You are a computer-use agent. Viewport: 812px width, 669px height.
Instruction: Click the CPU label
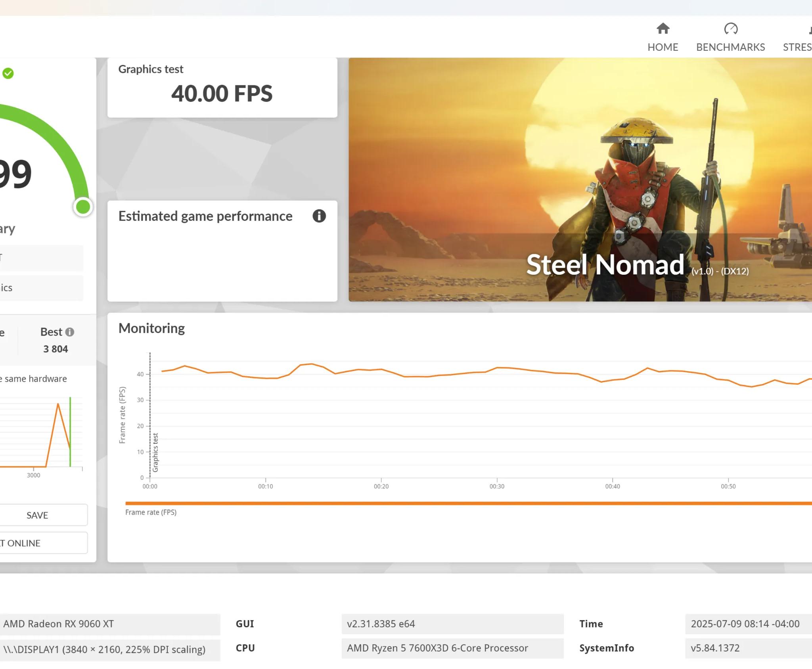point(245,648)
